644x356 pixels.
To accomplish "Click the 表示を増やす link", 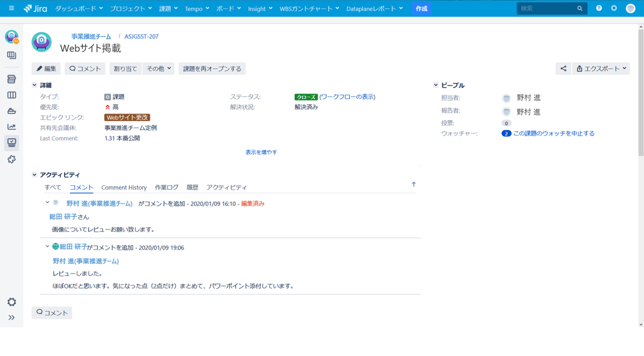I will tap(261, 152).
